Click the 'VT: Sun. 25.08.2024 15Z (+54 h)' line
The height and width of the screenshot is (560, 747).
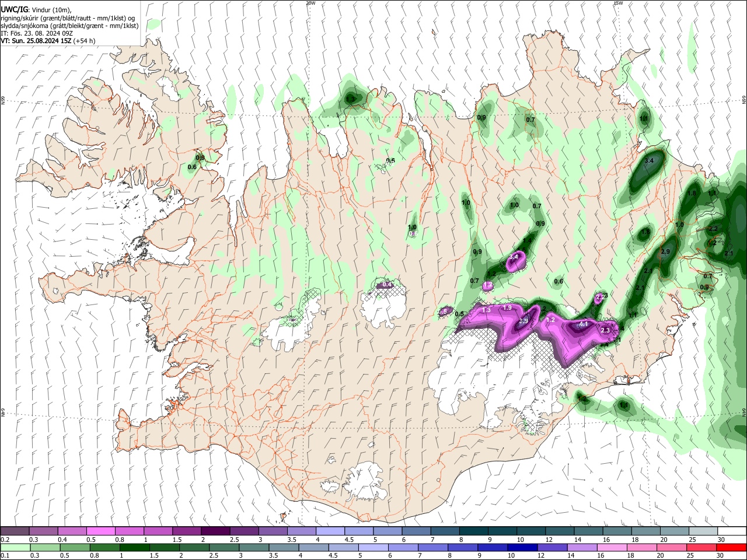click(x=48, y=41)
